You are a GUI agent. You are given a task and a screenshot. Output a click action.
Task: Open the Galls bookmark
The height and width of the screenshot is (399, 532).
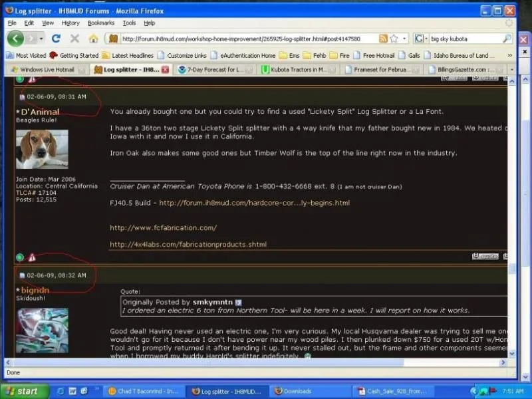tap(410, 55)
